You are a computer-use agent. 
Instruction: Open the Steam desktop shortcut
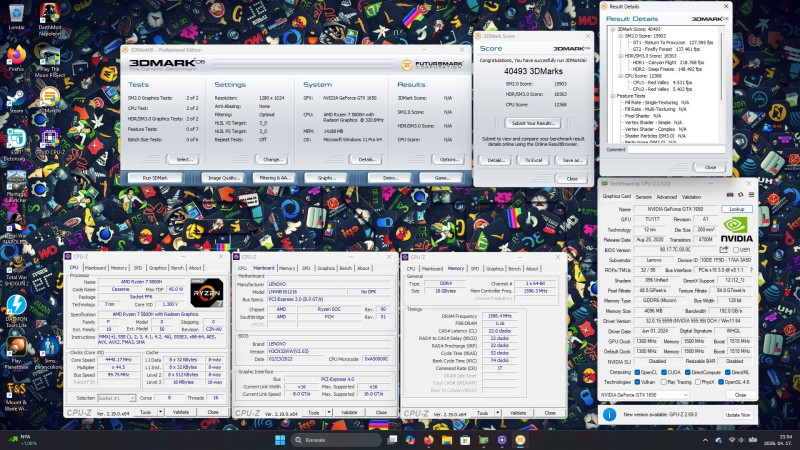coord(16,101)
